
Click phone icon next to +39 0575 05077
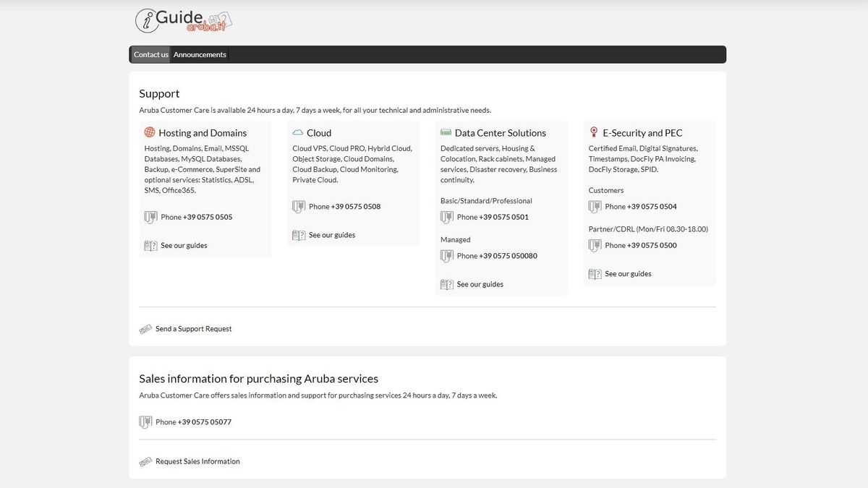tap(145, 422)
